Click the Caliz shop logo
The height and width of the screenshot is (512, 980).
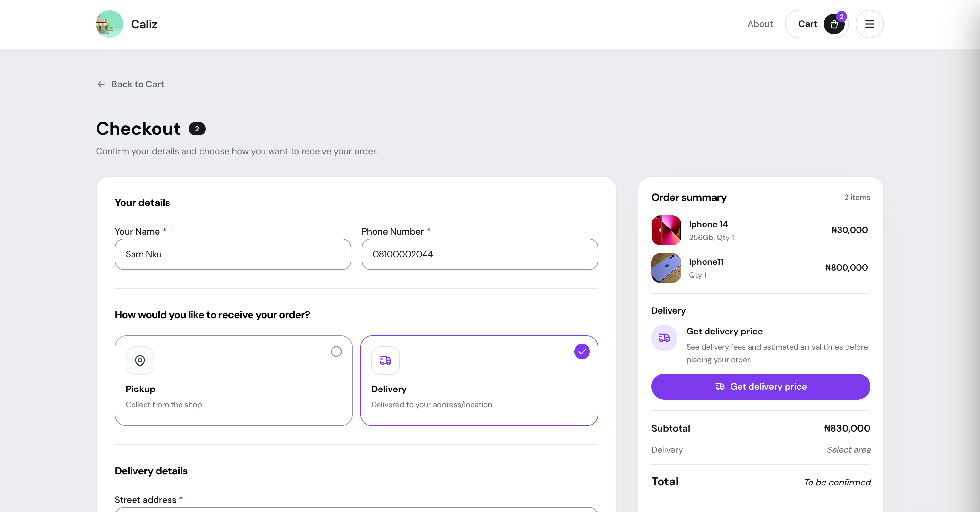pyautogui.click(x=109, y=24)
